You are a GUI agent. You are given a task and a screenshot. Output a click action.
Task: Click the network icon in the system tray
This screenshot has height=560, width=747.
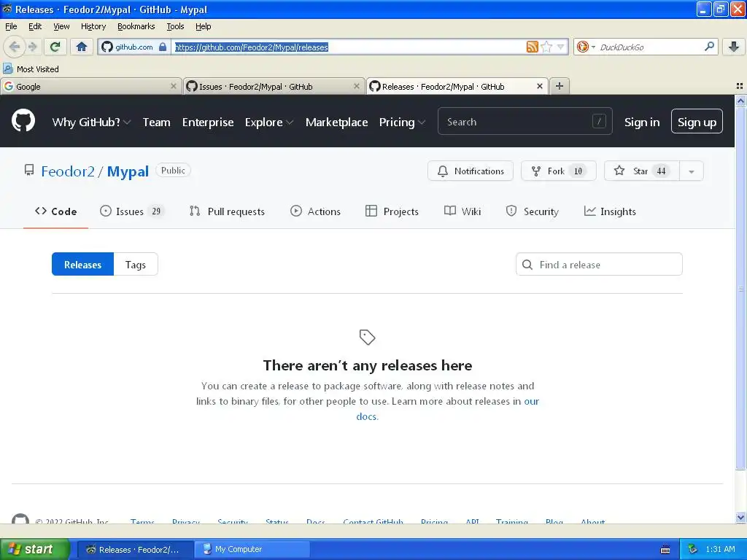pos(693,549)
